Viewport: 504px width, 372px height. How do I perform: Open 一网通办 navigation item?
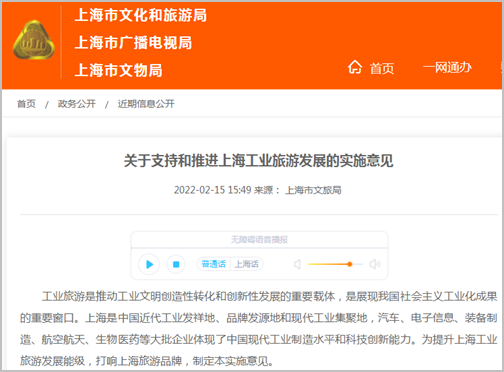447,68
